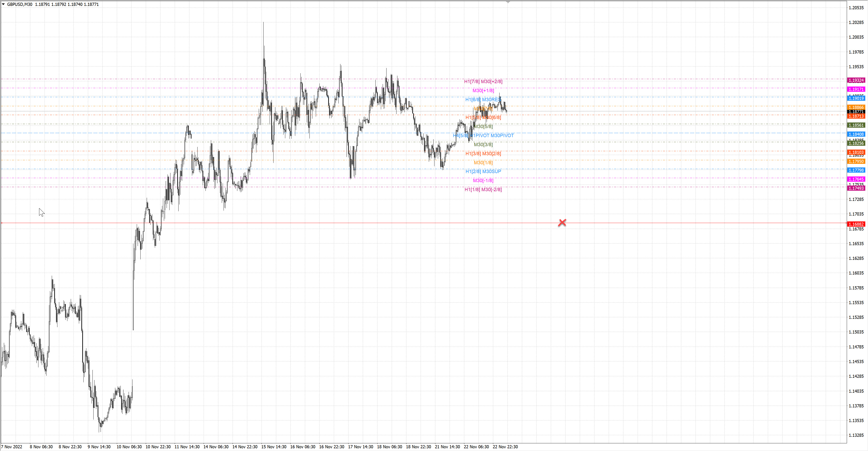Click the 15 Nov 14:30 time label
This screenshot has width=868, height=451.
click(x=274, y=447)
